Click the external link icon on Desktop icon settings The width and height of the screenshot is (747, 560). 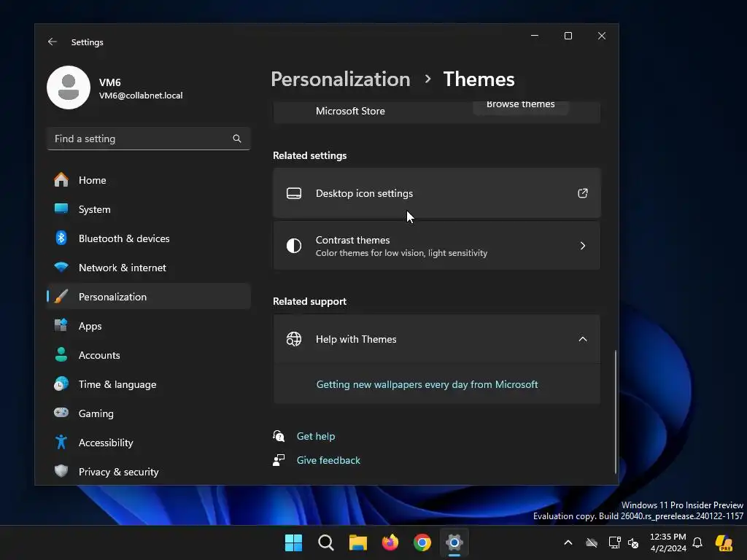pyautogui.click(x=583, y=193)
